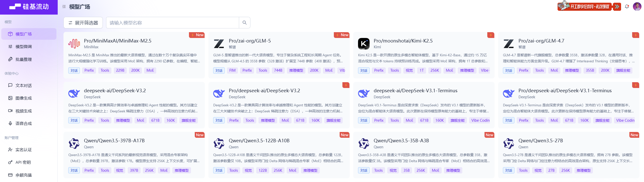Viewport: 644px width, 182px height.
Task: Click MiniMax vendor name under M2.5 title
Action: pos(91,47)
